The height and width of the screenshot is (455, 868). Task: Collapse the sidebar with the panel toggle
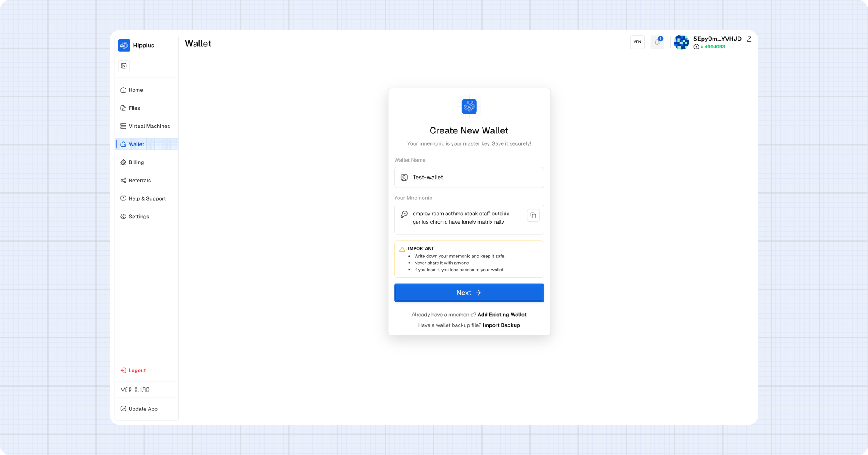pos(124,65)
